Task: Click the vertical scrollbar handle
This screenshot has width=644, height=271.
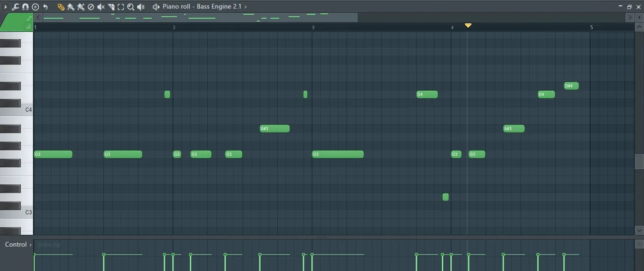Action: pos(639,161)
